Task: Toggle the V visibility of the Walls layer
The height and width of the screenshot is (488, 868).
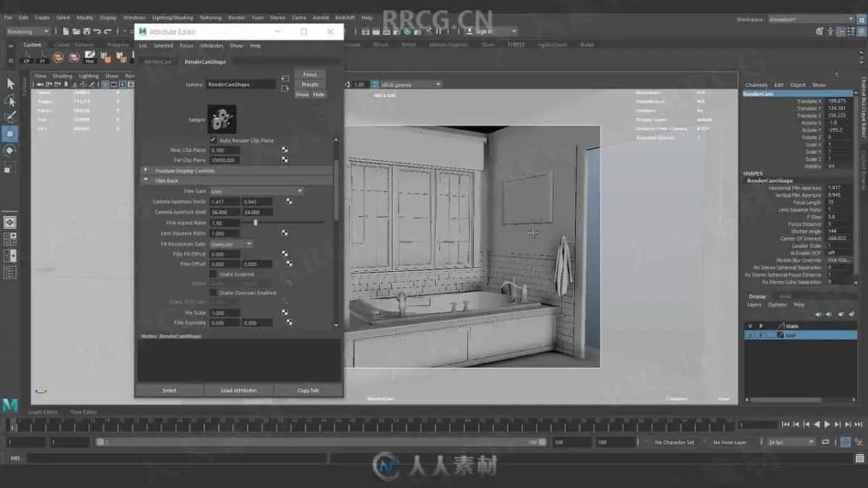Action: pyautogui.click(x=750, y=326)
